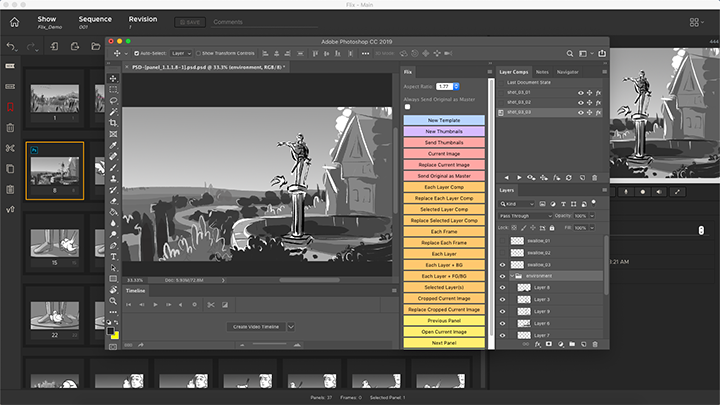Open the Pass Through blend mode dropdown
The image size is (720, 405).
pos(525,216)
